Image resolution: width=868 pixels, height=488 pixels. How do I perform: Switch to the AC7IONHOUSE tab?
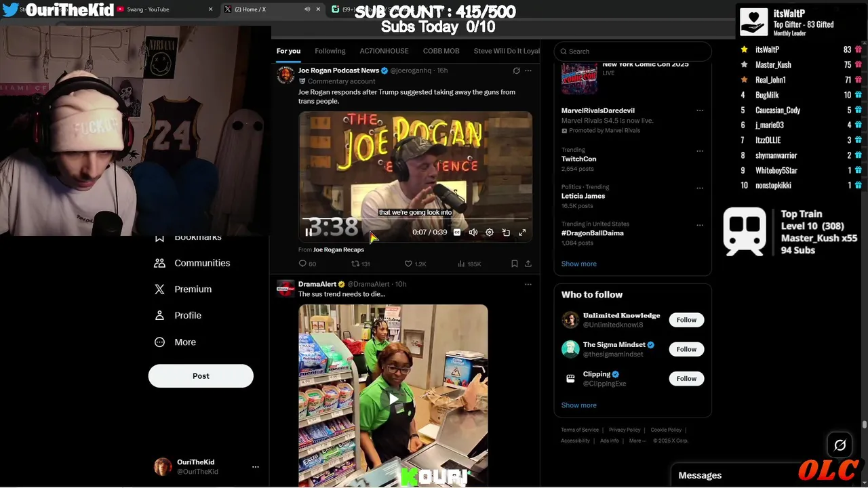[384, 51]
